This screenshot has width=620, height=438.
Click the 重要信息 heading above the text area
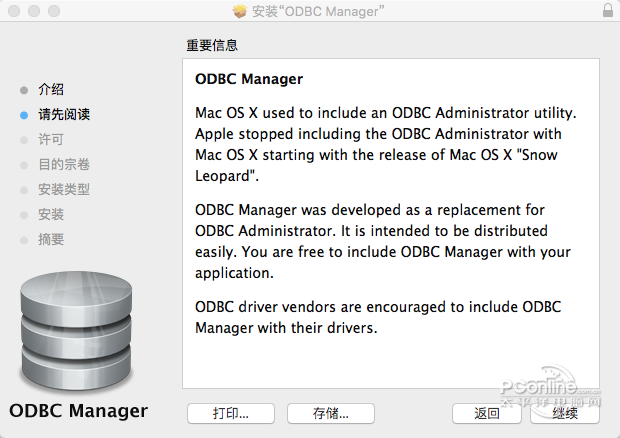pyautogui.click(x=212, y=46)
